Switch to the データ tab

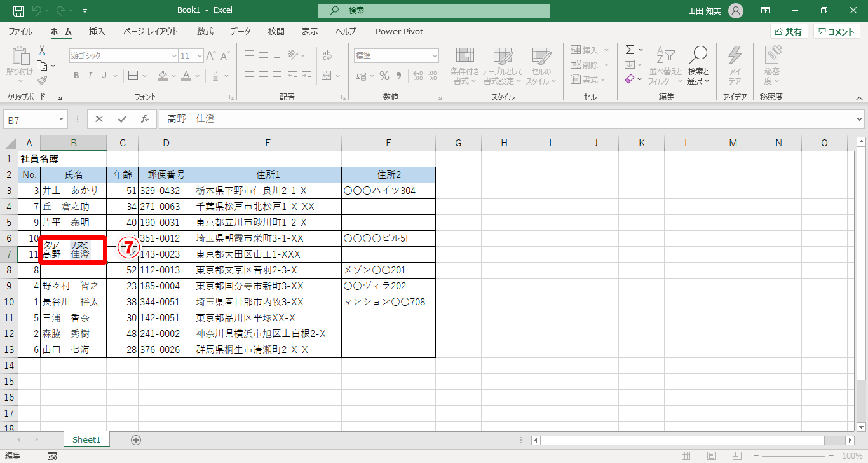240,31
